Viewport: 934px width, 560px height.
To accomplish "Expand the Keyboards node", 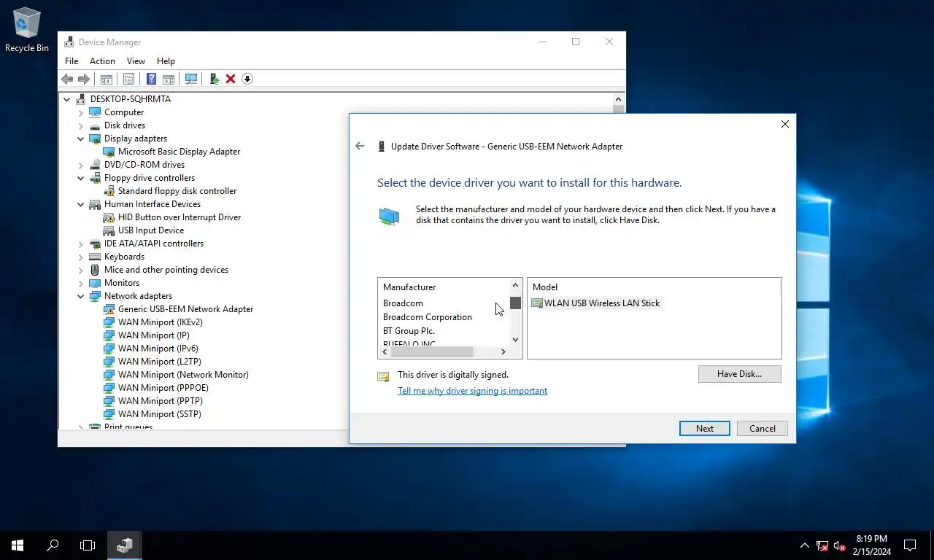I will [81, 257].
